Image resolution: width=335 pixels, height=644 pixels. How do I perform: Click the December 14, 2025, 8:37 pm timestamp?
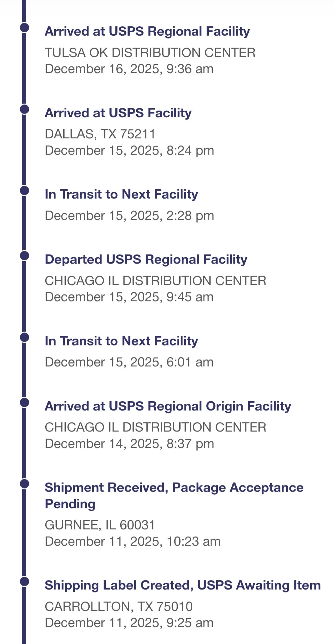[x=129, y=444]
